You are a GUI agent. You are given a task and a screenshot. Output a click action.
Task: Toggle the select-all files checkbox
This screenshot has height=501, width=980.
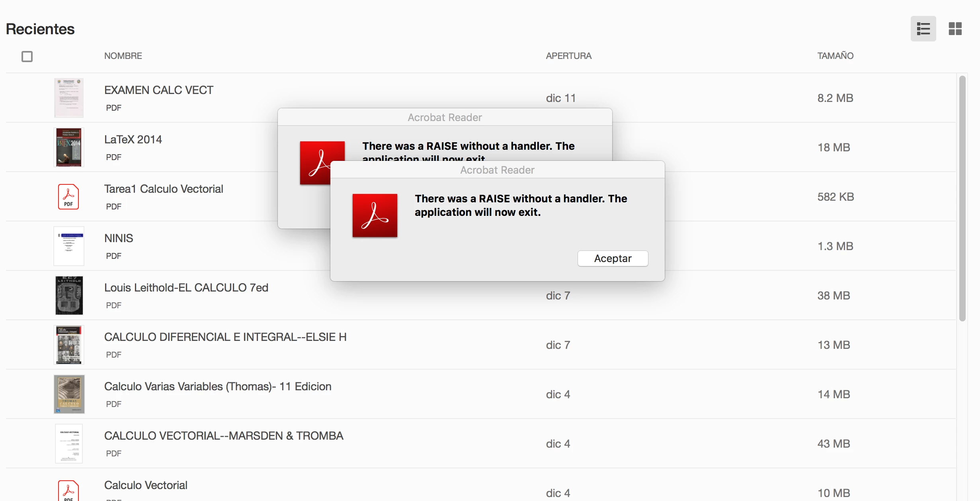click(x=27, y=57)
